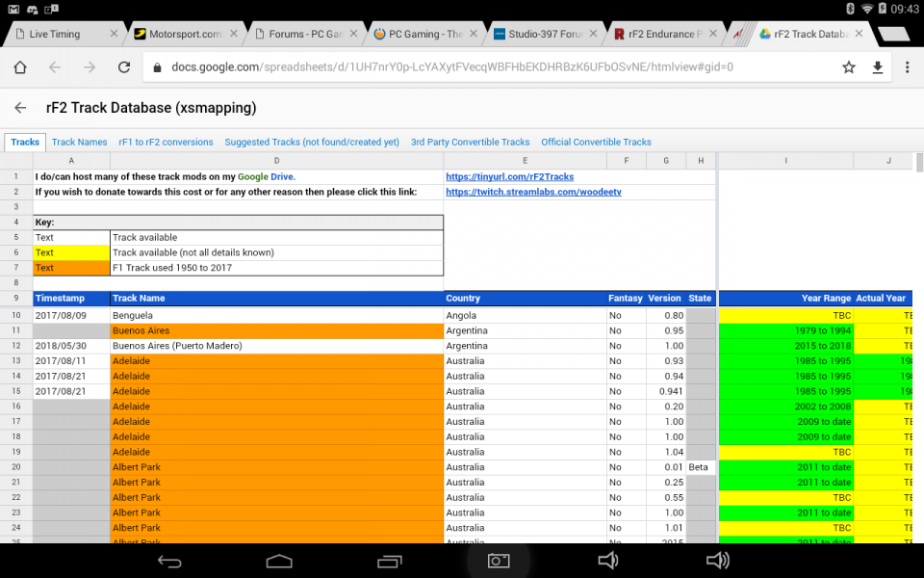Select row header 10
Image resolution: width=924 pixels, height=578 pixels.
coord(16,316)
